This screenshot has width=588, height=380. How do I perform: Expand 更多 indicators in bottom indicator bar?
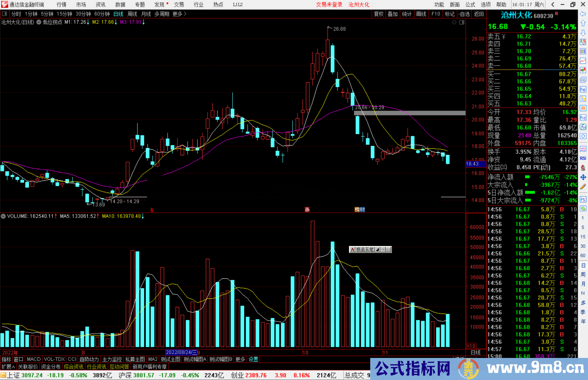240,359
